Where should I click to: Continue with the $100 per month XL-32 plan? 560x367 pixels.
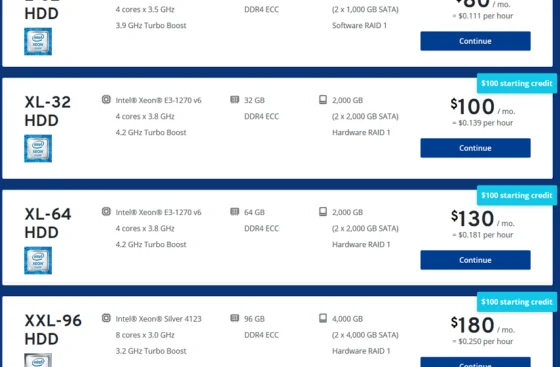click(475, 148)
